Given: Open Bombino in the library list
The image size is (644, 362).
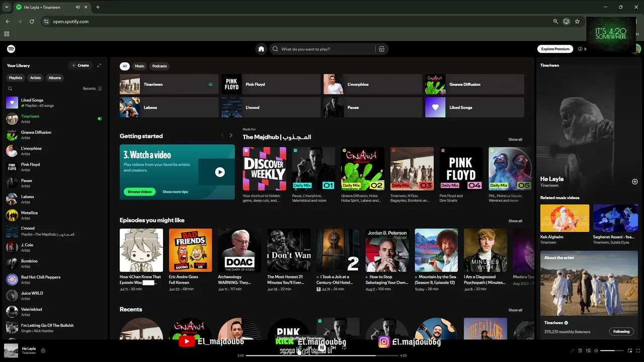Looking at the screenshot, I should 54,263.
